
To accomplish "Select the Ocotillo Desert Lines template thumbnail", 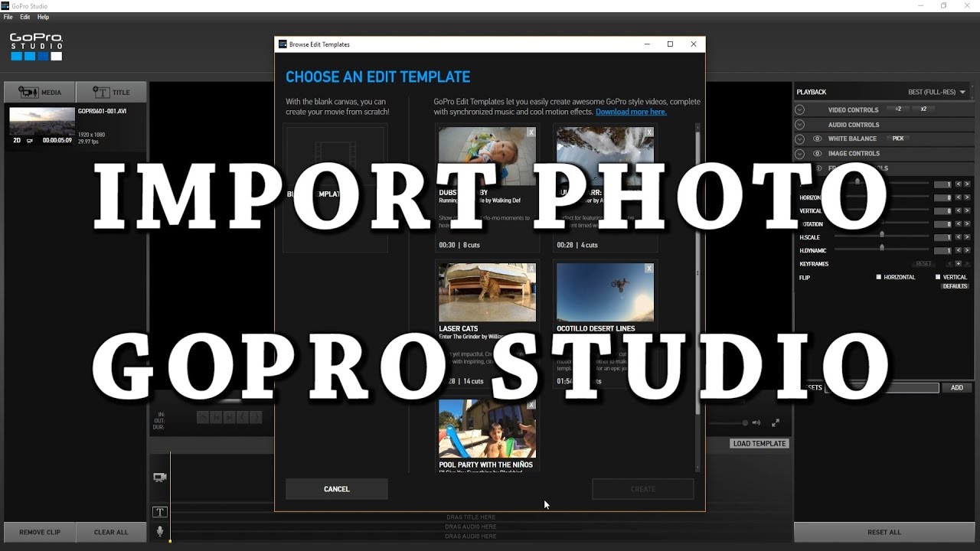I will [x=605, y=292].
